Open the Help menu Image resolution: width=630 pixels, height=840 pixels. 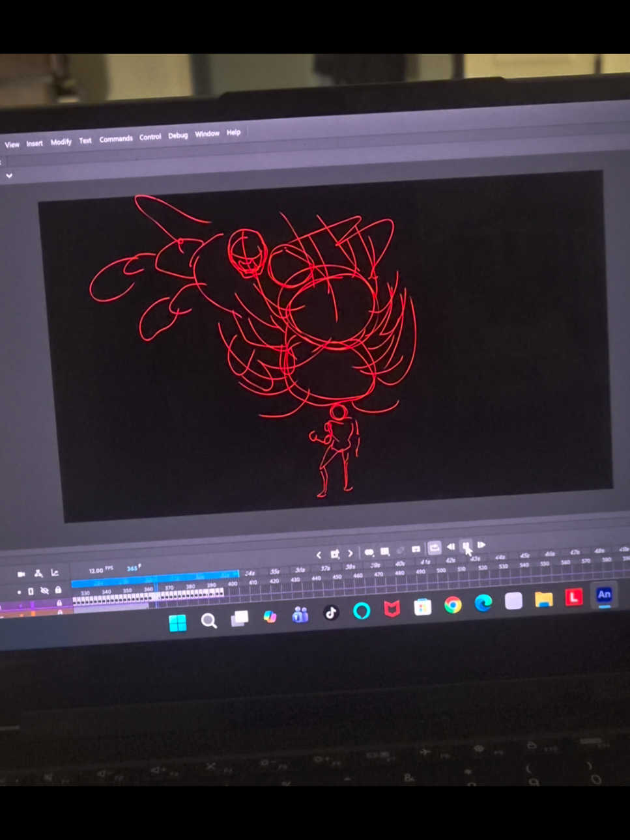(x=233, y=133)
